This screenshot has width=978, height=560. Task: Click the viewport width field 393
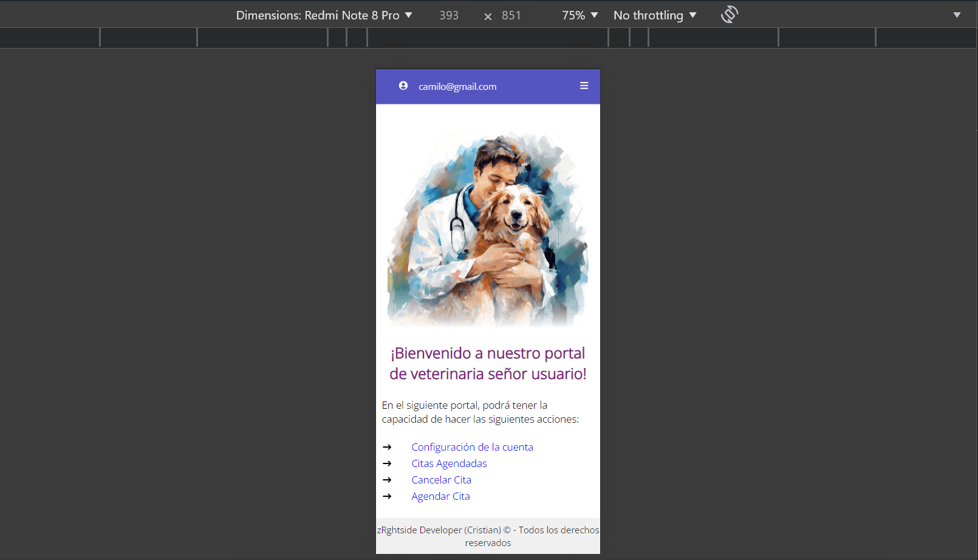point(449,15)
